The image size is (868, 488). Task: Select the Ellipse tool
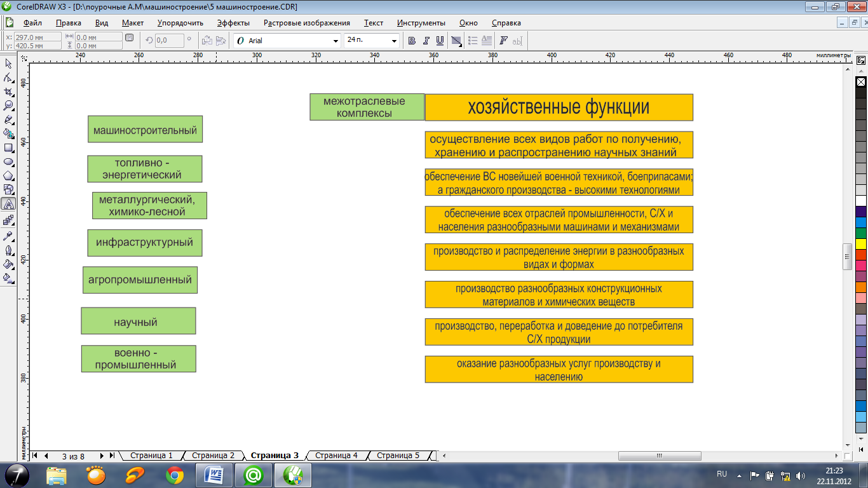pyautogui.click(x=9, y=161)
